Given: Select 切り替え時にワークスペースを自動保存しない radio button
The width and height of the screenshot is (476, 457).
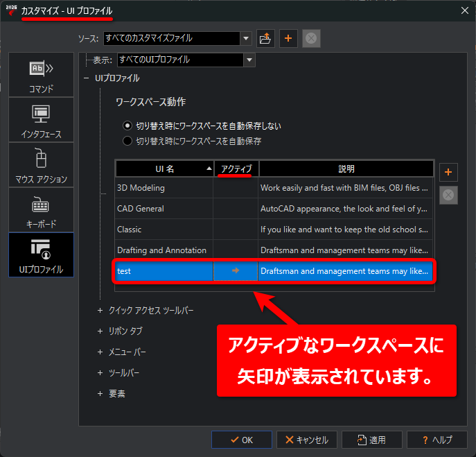Looking at the screenshot, I should pos(127,126).
